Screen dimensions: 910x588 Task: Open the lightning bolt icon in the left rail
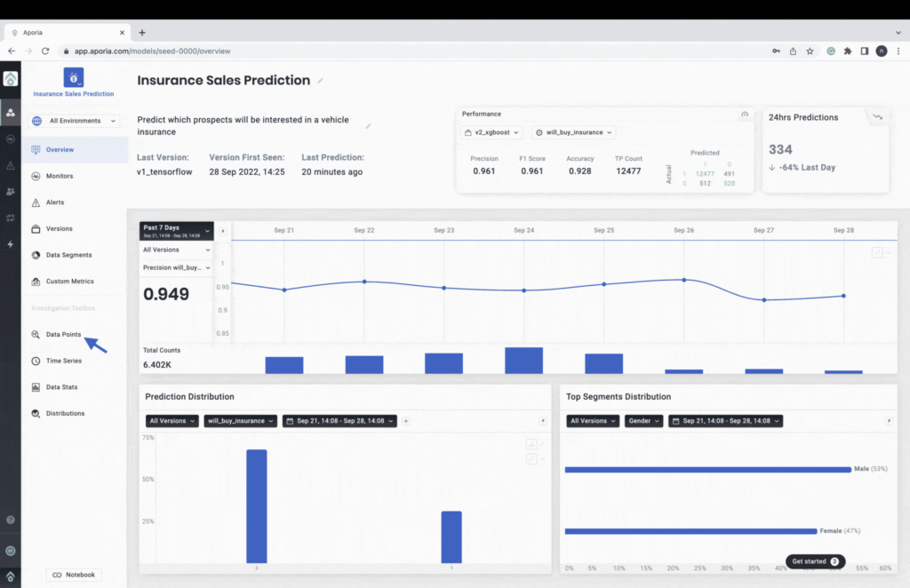click(11, 244)
